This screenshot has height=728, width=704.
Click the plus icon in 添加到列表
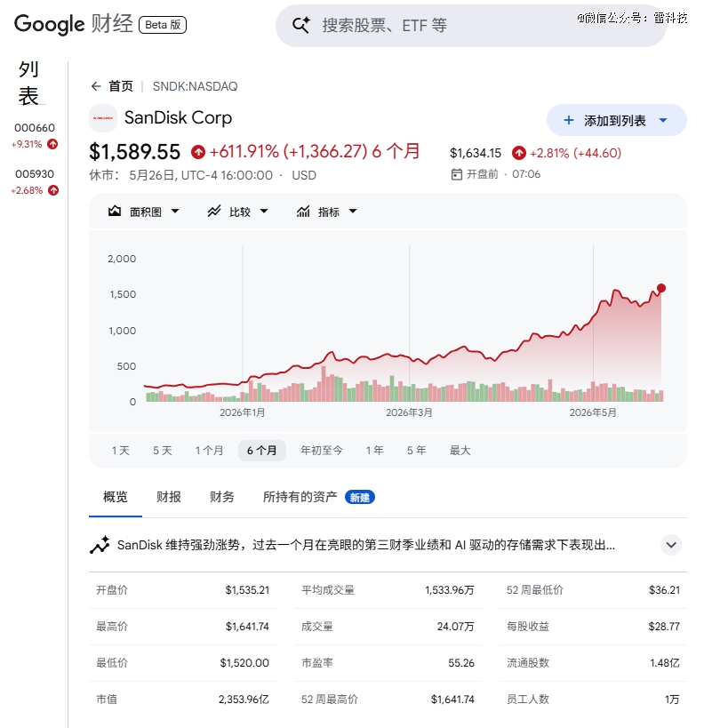click(x=568, y=121)
